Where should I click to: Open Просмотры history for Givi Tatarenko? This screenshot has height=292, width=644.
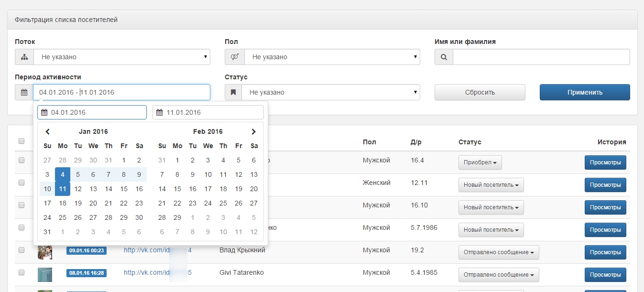point(605,275)
